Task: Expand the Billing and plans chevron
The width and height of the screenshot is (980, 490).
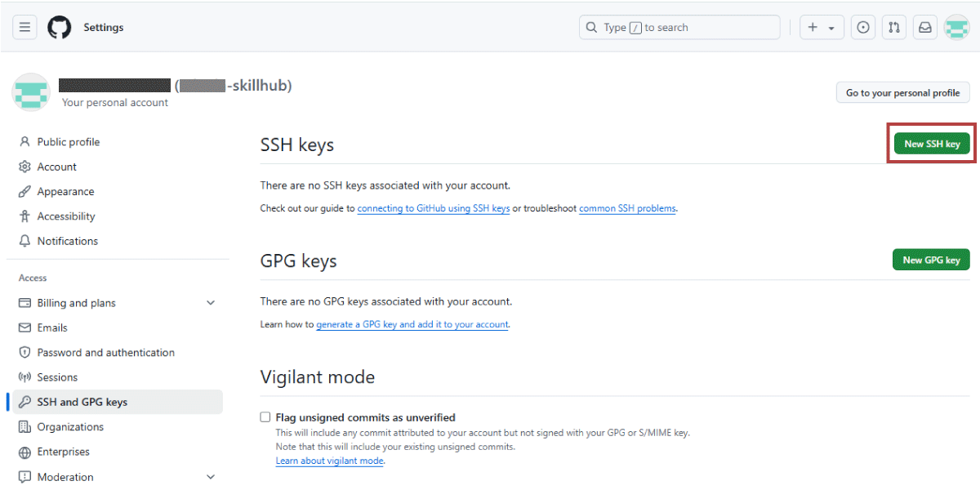Action: [x=211, y=303]
